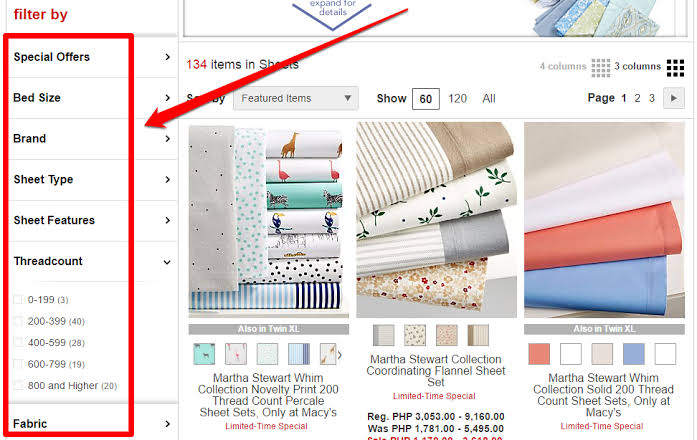
Task: Tick the 400-599 threadcount checkbox
Action: (18, 342)
